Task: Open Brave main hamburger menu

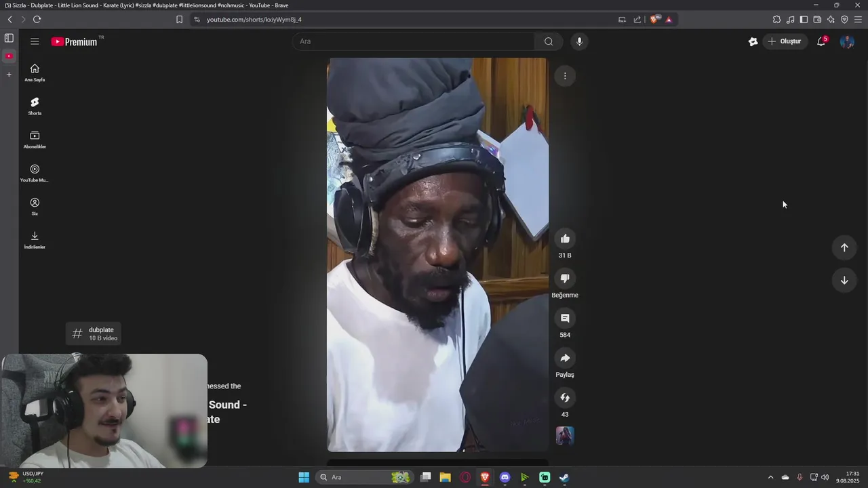Action: tap(858, 20)
